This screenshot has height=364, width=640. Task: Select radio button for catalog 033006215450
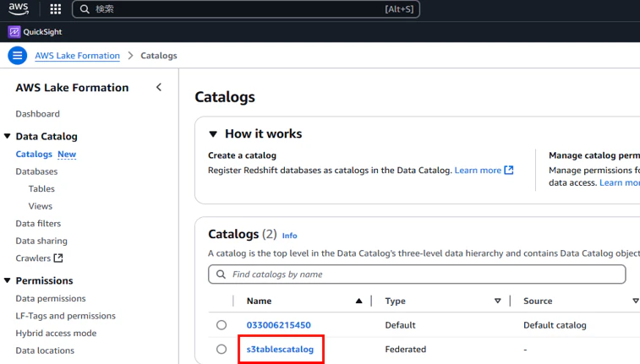coord(222,325)
